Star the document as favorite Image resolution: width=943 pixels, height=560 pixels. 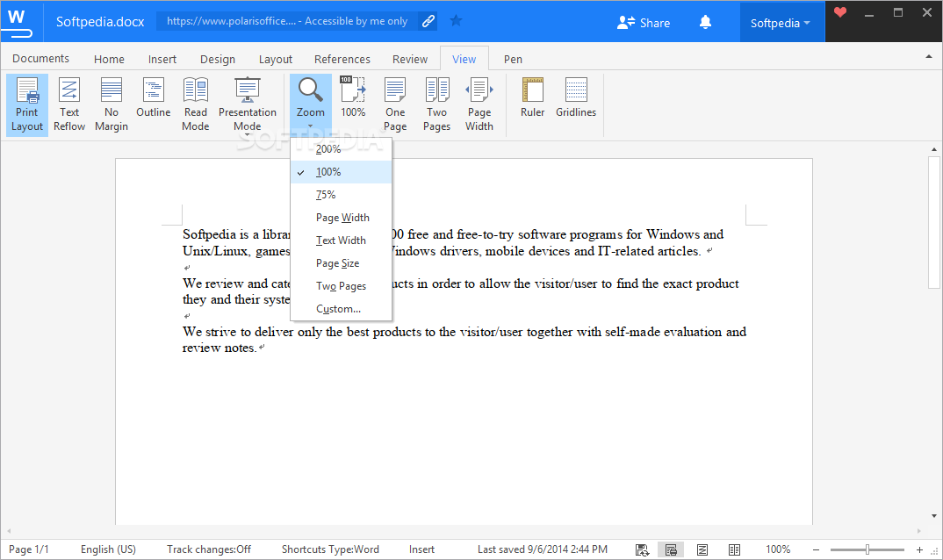point(457,21)
